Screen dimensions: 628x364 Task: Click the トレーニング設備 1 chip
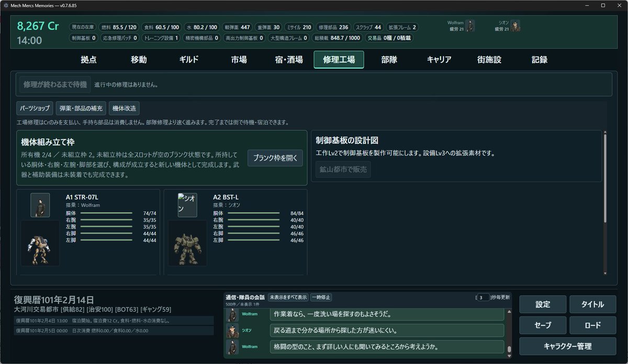[161, 38]
